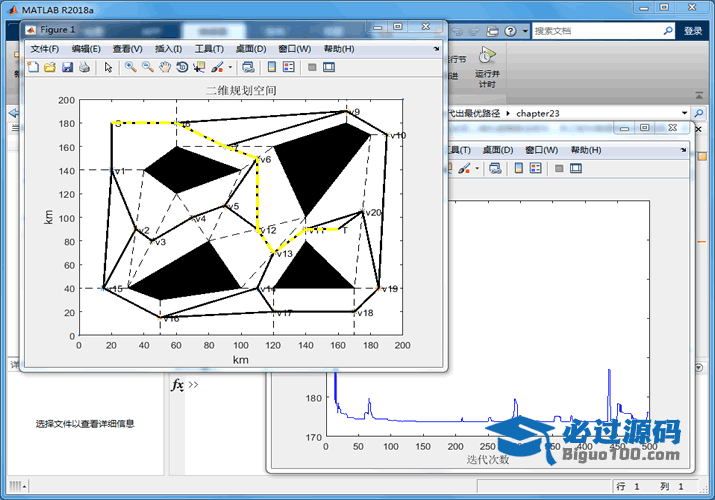This screenshot has width=715, height=500.
Task: Open the 插入(I) menu in Figure 1
Action: 168,48
